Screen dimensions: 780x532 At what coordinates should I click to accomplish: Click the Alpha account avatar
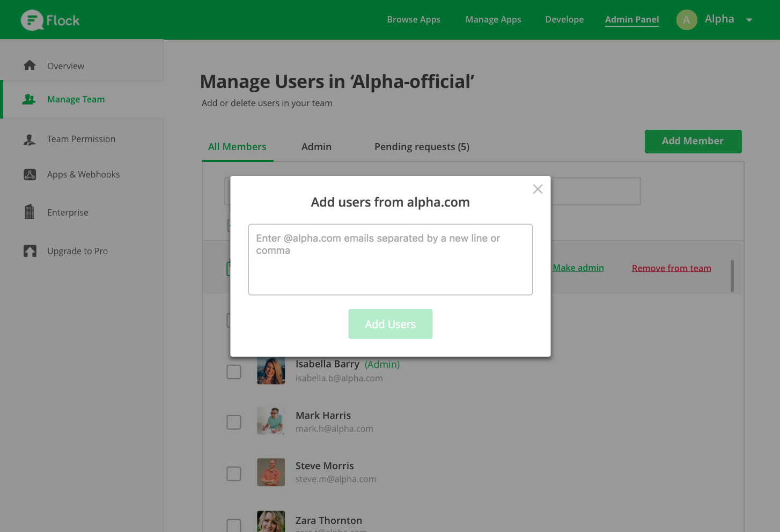(x=687, y=20)
